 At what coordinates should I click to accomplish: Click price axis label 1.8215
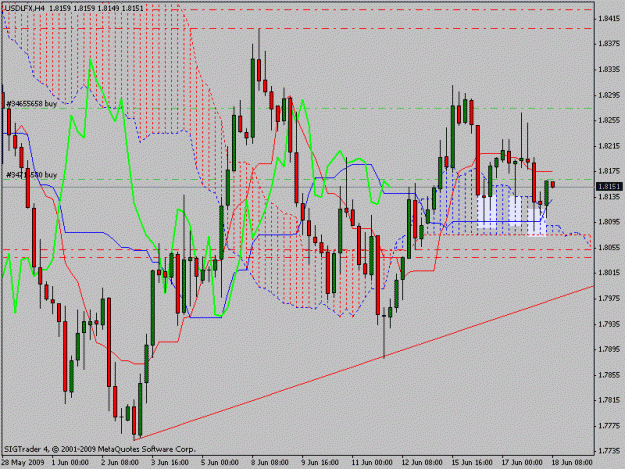point(609,146)
